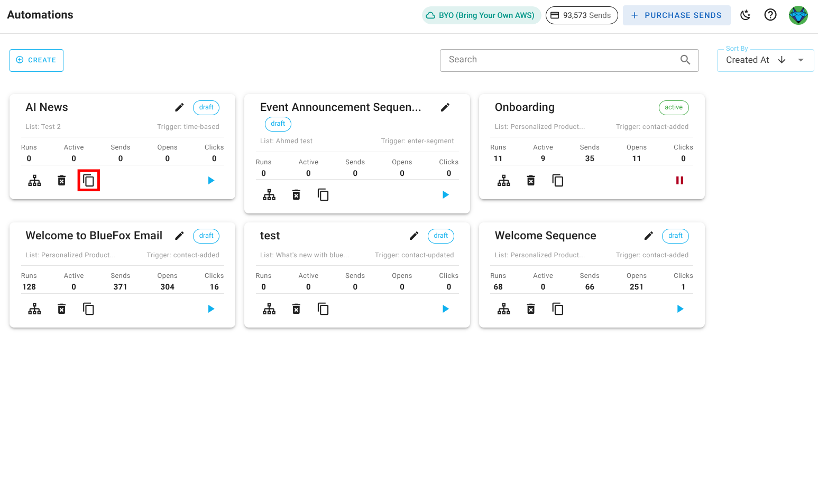Click the Opens value 251
This screenshot has width=818, height=504.
(x=637, y=287)
